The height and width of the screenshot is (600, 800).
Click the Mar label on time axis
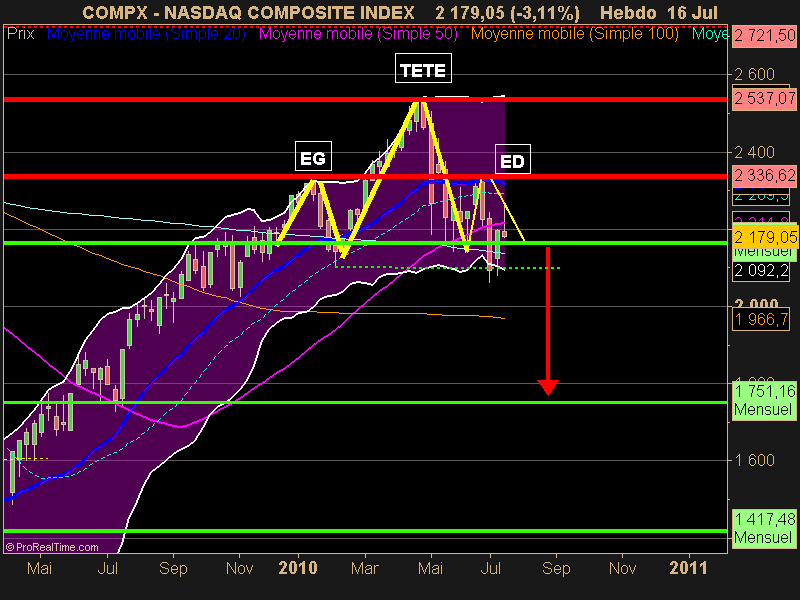click(x=365, y=568)
